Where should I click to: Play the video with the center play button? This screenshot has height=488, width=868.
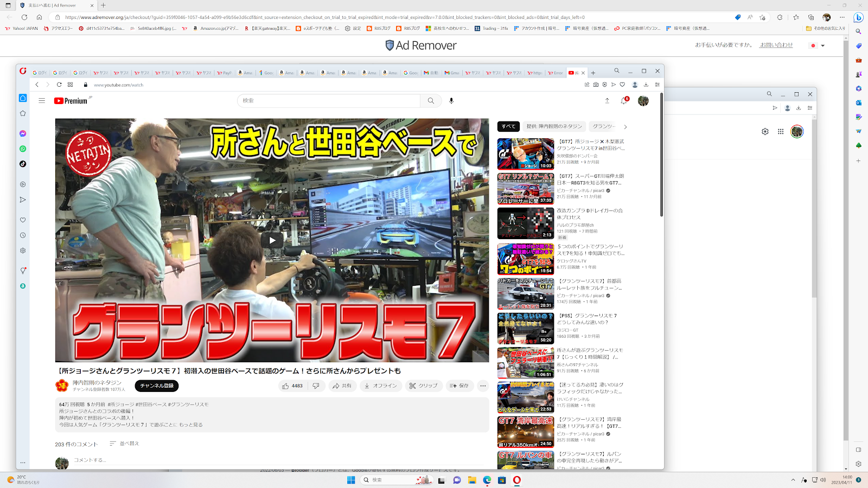coord(272,240)
